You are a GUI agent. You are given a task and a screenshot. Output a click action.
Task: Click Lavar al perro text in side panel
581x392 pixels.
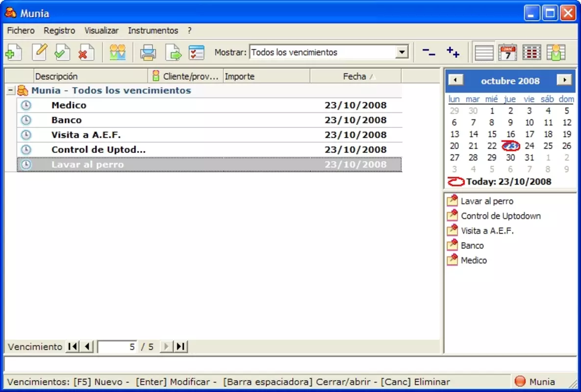click(x=487, y=201)
